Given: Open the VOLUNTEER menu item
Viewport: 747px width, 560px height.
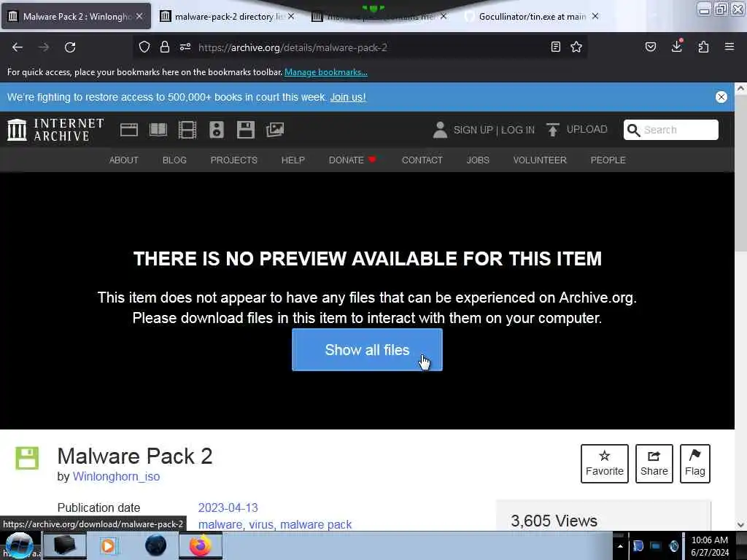Looking at the screenshot, I should (x=540, y=160).
